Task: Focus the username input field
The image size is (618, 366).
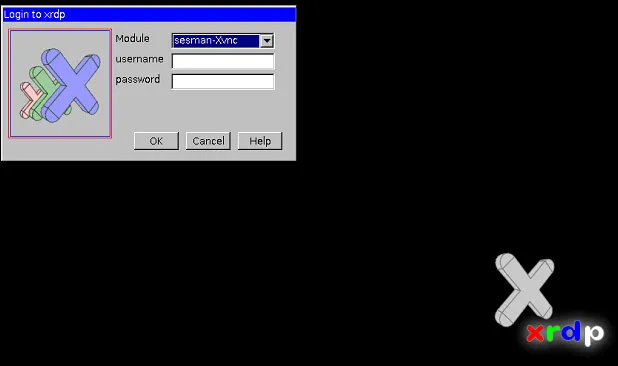Action: (x=223, y=61)
